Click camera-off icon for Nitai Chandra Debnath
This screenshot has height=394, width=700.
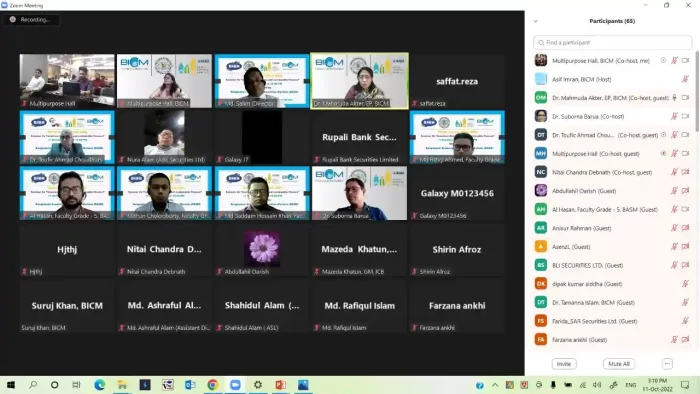(x=685, y=172)
